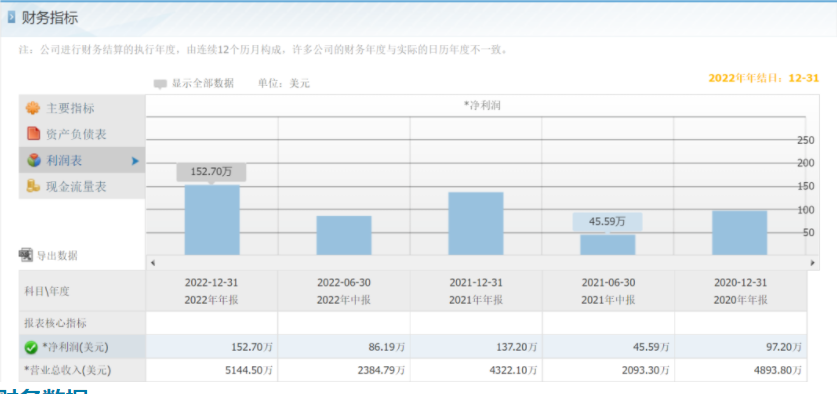The height and width of the screenshot is (394, 837).
Task: Click the 4893.80万 revenue cell
Action: (x=740, y=370)
